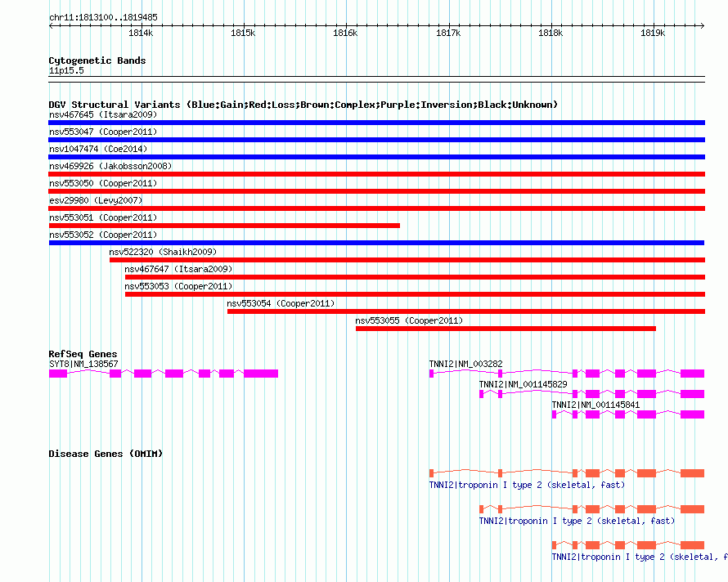Image resolution: width=728 pixels, height=582 pixels.
Task: Click the nsv553051 (Cooper2011) short red bar
Action: tap(224, 226)
